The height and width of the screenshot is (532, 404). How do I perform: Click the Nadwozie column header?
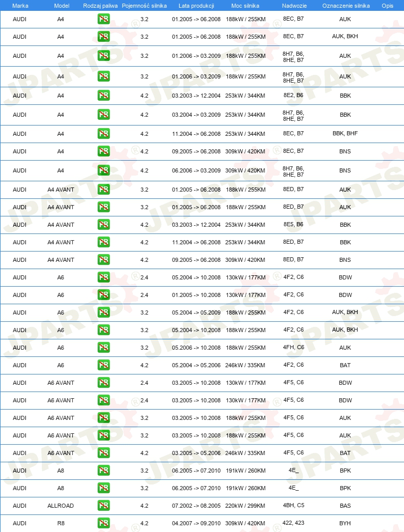(294, 6)
